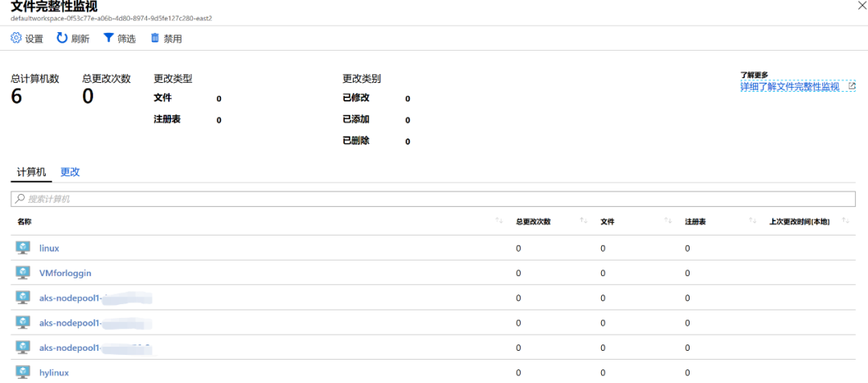
Task: Sort by the 文件 column arrows
Action: pos(668,221)
